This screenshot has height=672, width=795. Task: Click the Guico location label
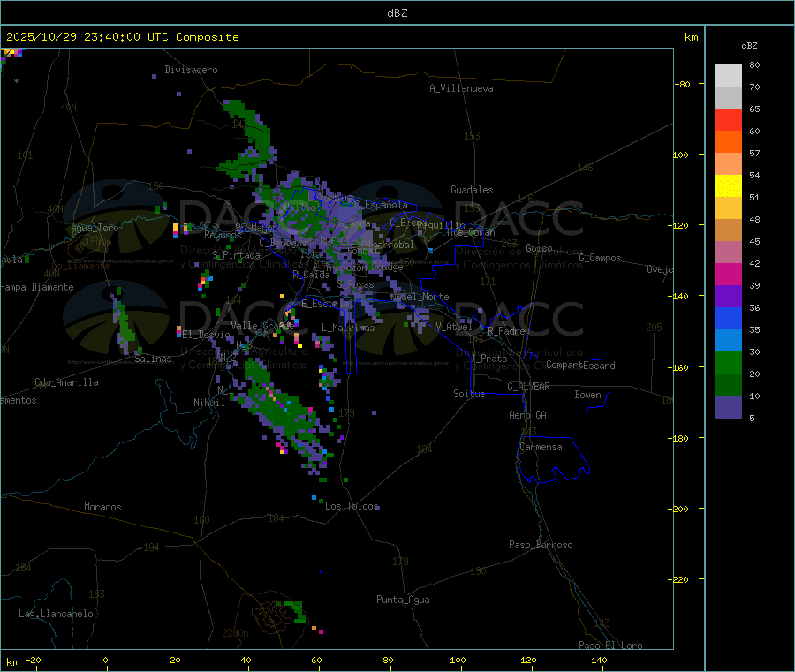coord(539,248)
